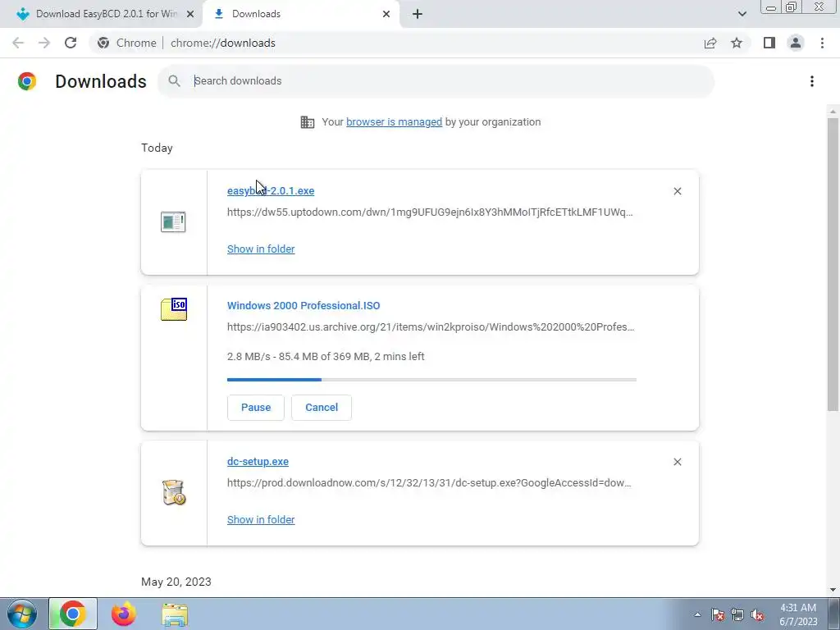This screenshot has height=630, width=840.
Task: Pause the Windows 2000 ISO download
Action: 256,408
